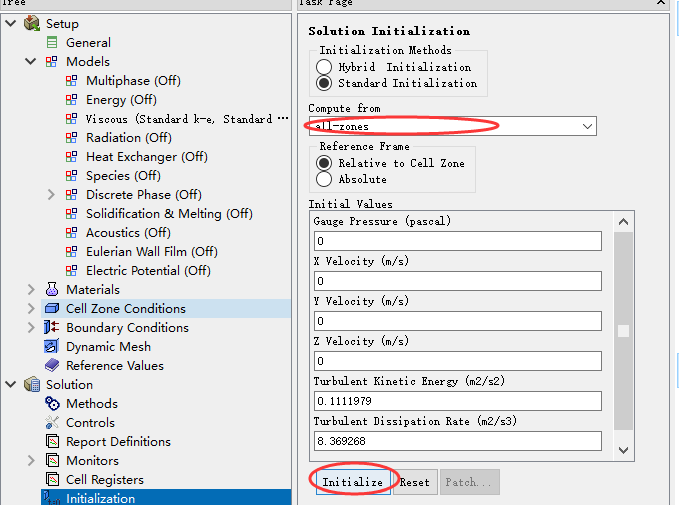The height and width of the screenshot is (505, 679).
Task: Expand the Monitors tree node
Action: click(x=31, y=460)
